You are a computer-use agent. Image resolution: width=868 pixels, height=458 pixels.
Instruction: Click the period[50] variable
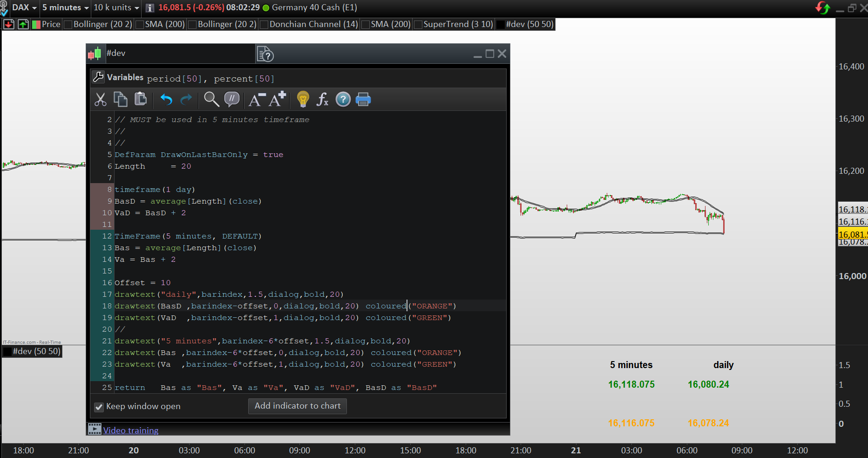coord(175,79)
